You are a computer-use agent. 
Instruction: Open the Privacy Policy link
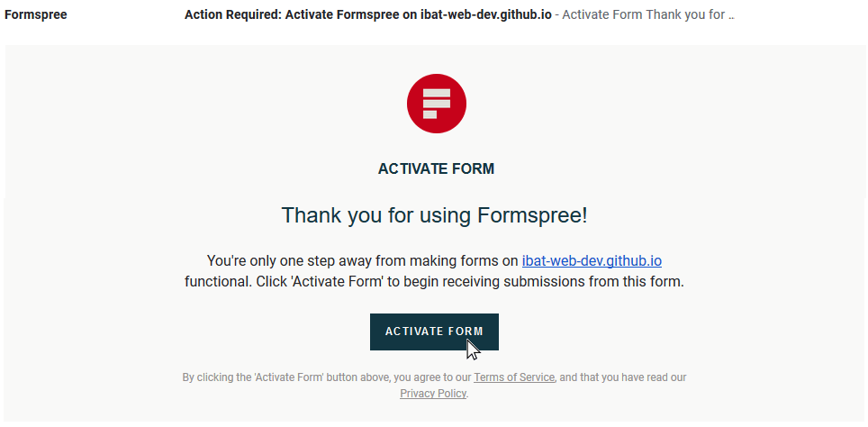(x=433, y=394)
